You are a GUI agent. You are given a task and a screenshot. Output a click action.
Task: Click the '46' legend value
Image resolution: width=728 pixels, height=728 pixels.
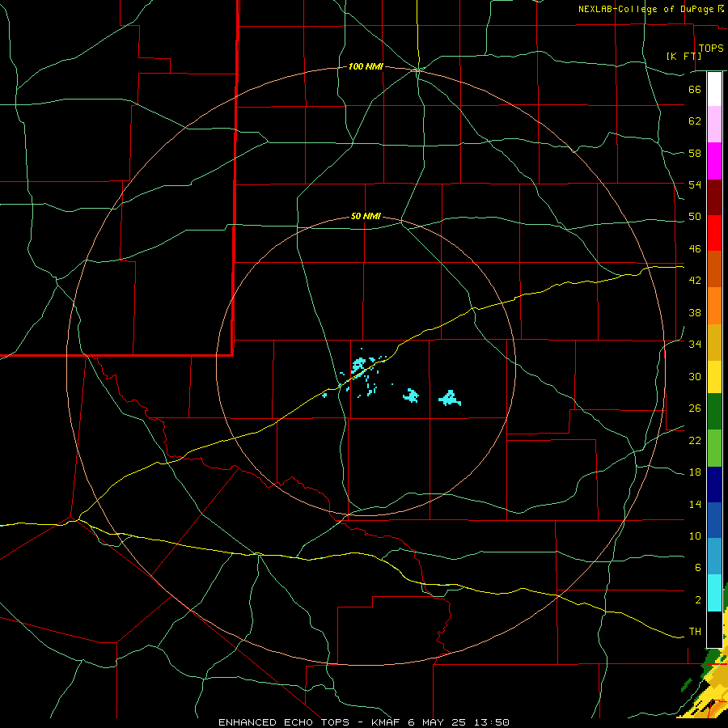click(695, 249)
